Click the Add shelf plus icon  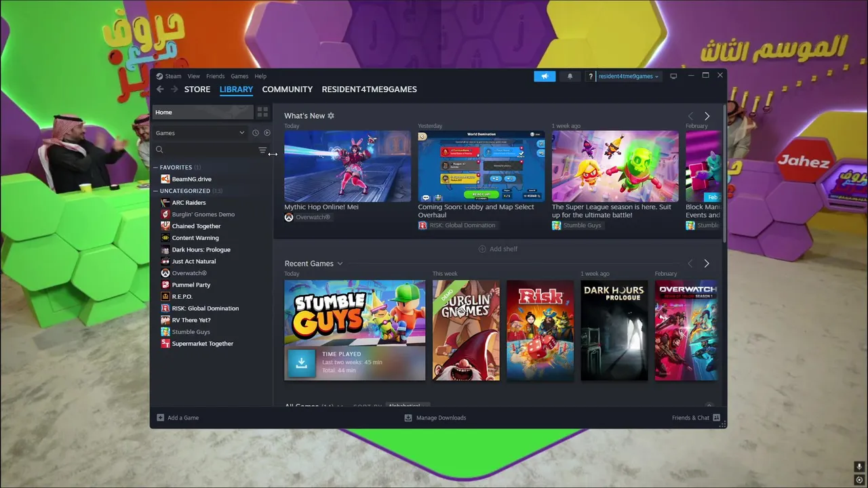click(482, 249)
